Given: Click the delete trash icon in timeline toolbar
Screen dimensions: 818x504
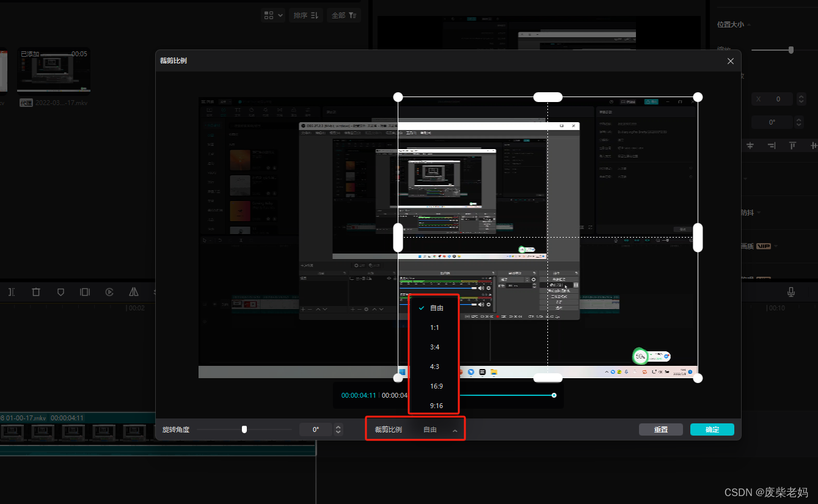Looking at the screenshot, I should point(36,292).
